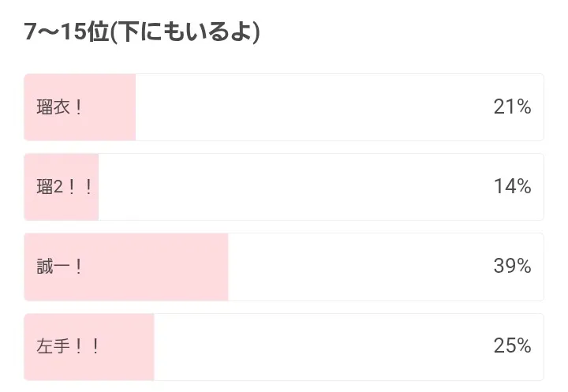Click the pink filled bar for 瑠衣！

click(x=110, y=107)
